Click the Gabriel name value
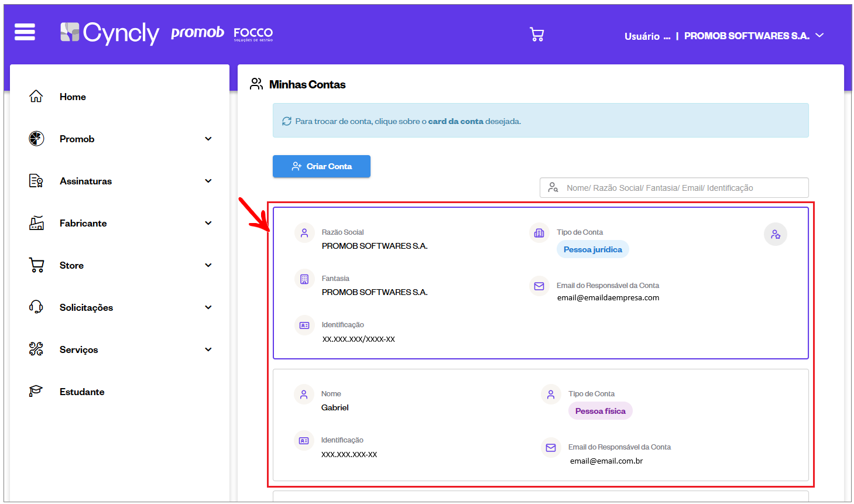 [335, 407]
